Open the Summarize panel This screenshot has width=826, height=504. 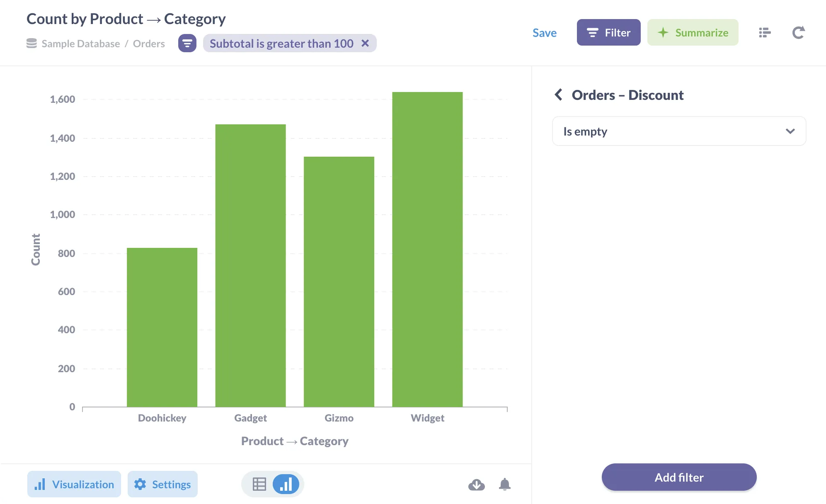pyautogui.click(x=693, y=33)
